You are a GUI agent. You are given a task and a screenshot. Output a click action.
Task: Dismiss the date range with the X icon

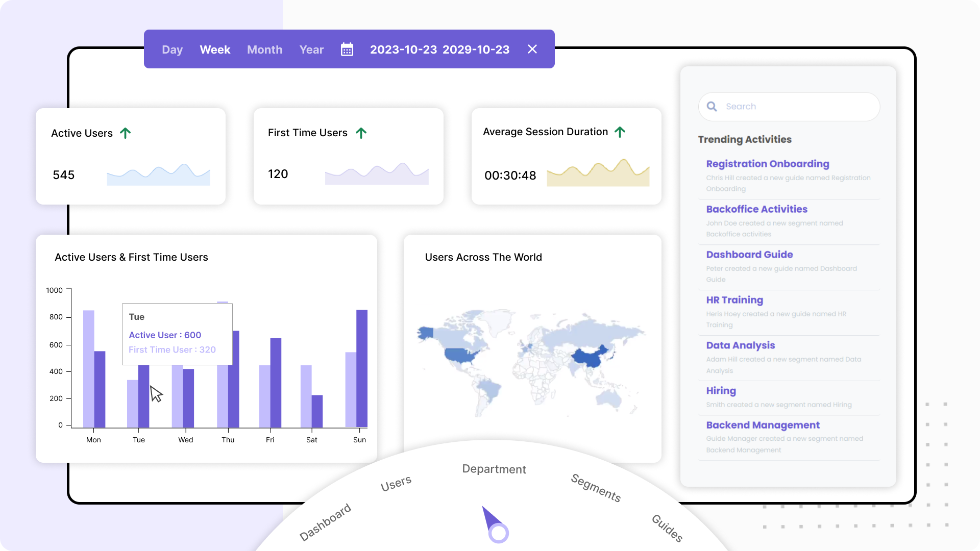click(x=532, y=49)
